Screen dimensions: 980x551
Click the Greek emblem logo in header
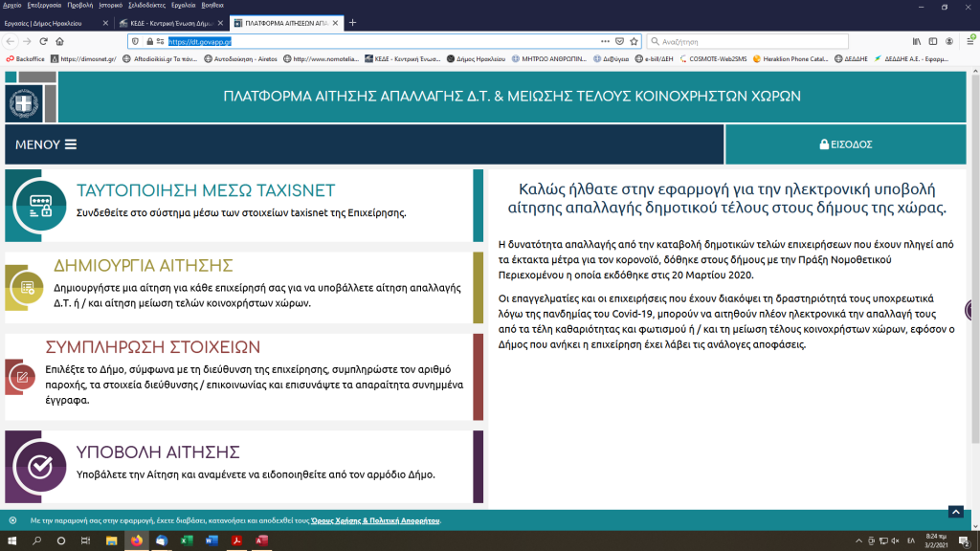(x=22, y=102)
